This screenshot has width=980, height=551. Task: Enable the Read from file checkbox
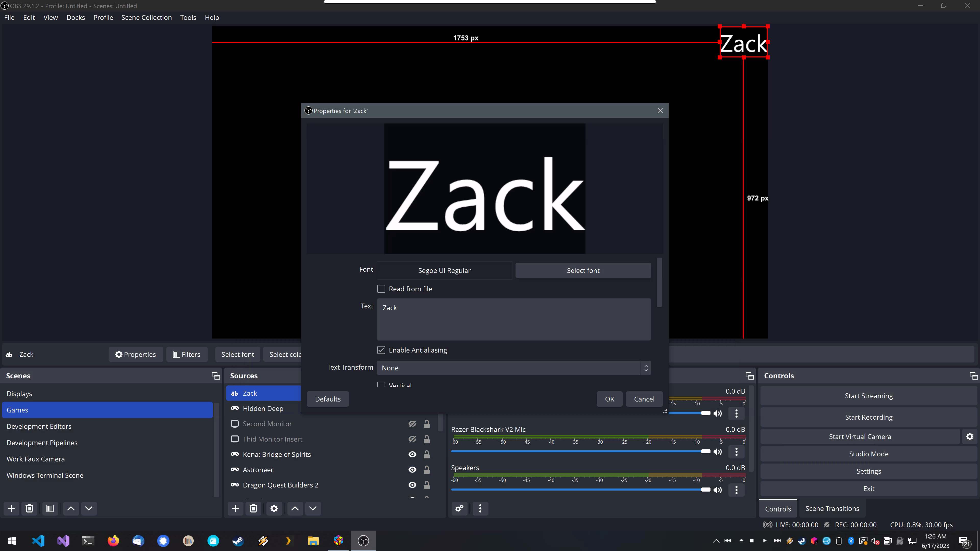click(381, 289)
